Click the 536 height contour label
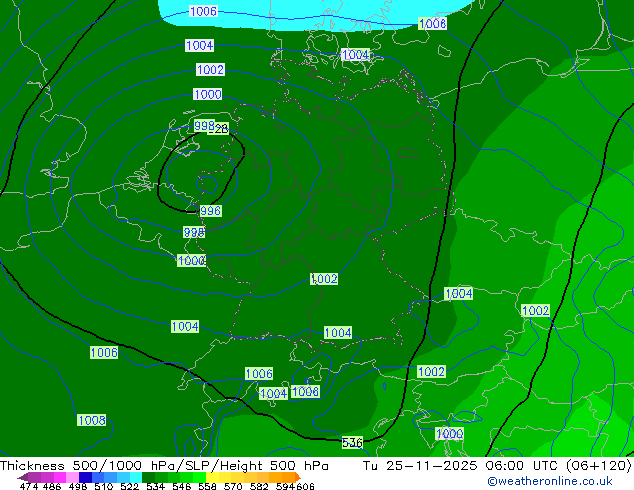The height and width of the screenshot is (490, 634). click(352, 443)
